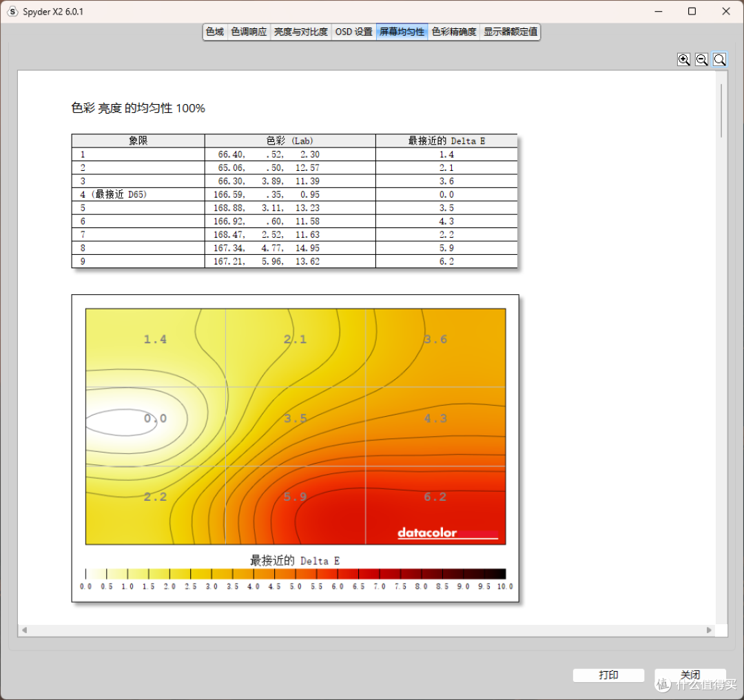Click the horizontal scrollbar left arrow
Screen dimensions: 744x700
click(24, 630)
